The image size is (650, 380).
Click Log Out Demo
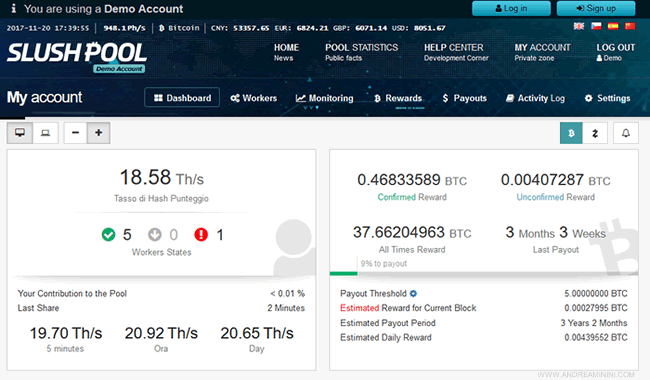(x=616, y=52)
